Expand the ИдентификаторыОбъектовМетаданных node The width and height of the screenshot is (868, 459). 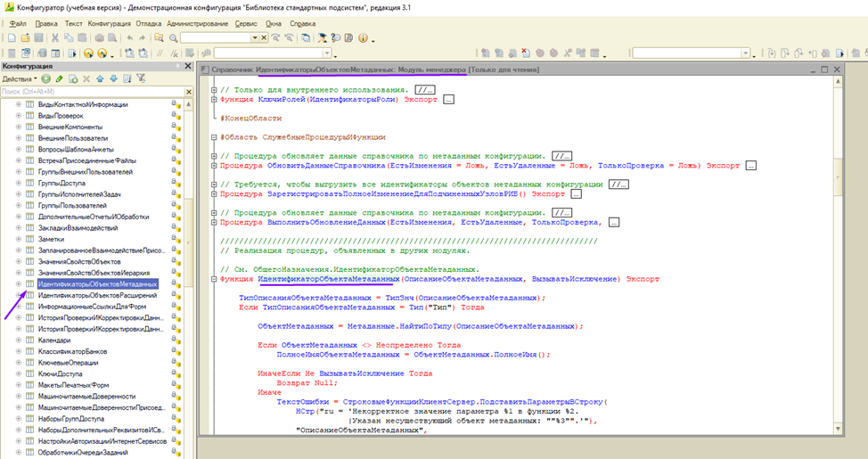(x=18, y=284)
